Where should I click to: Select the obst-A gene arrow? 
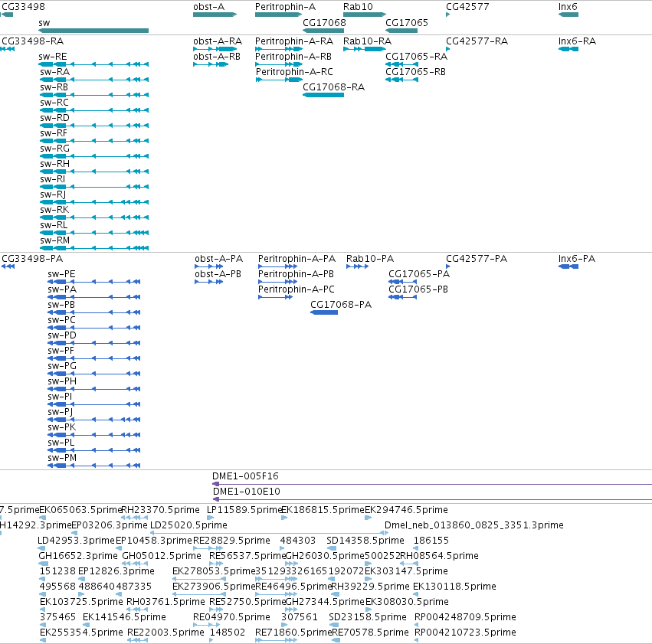[215, 15]
